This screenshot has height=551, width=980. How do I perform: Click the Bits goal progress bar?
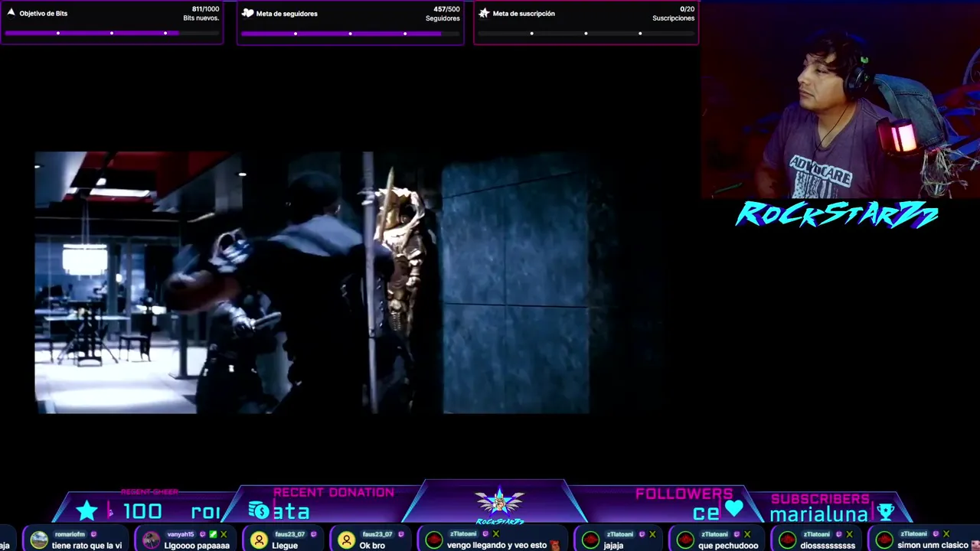(112, 33)
